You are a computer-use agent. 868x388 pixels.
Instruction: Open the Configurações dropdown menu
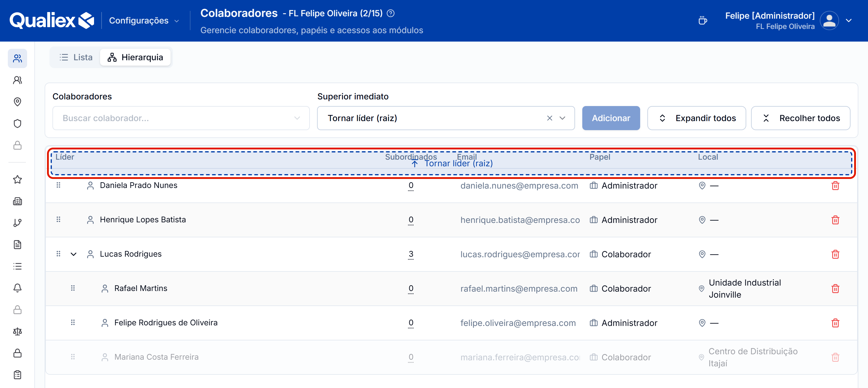144,20
